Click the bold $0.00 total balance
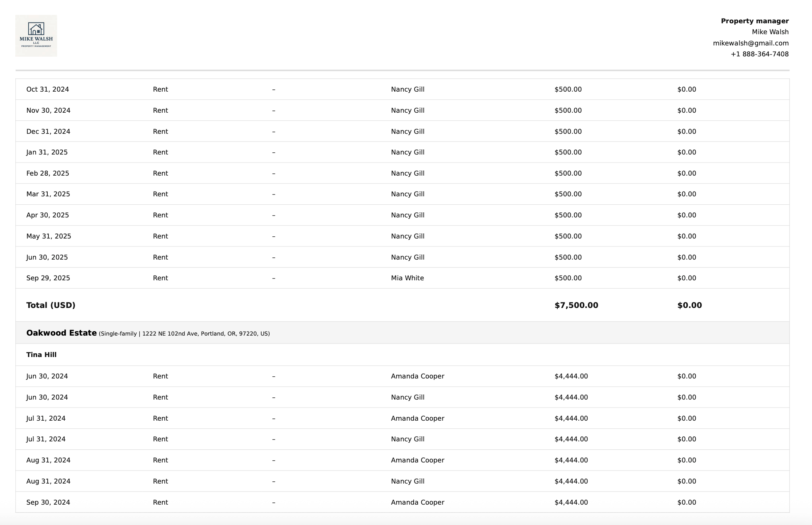This screenshot has height=525, width=812. pos(689,305)
